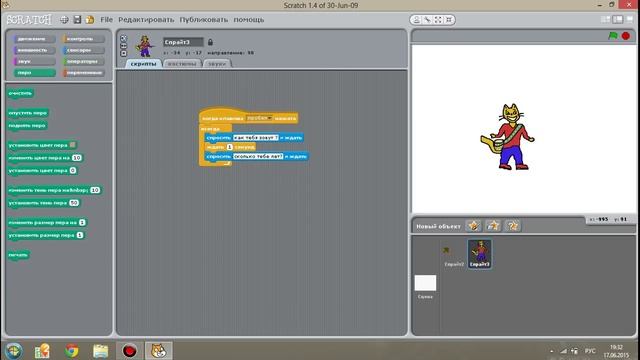Open the Редактировать menu

[x=146, y=20]
